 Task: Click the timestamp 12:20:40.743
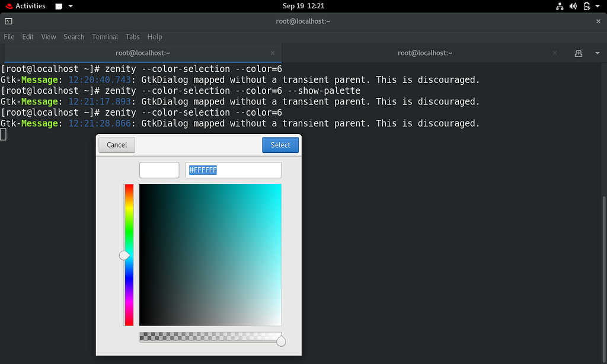tap(100, 80)
